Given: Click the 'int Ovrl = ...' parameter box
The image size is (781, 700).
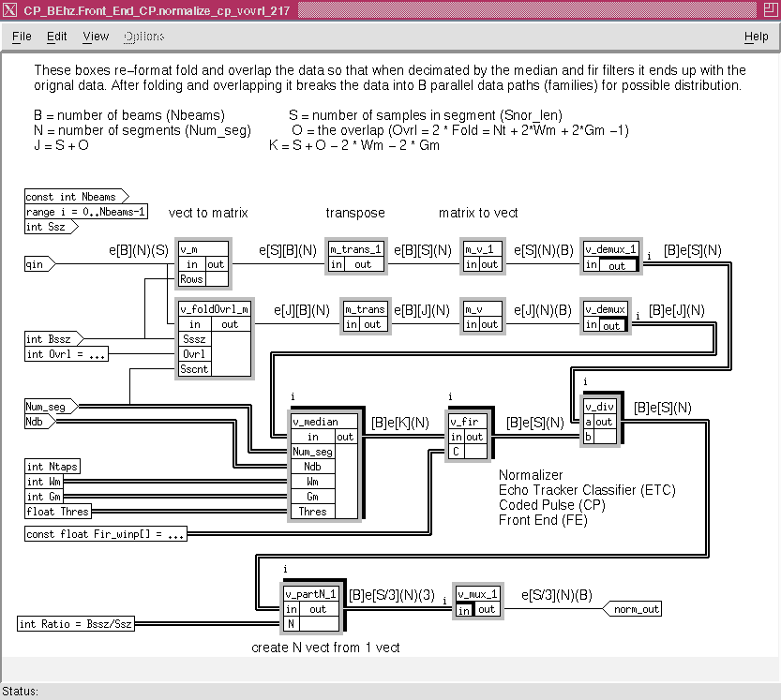Looking at the screenshot, I should [x=66, y=354].
